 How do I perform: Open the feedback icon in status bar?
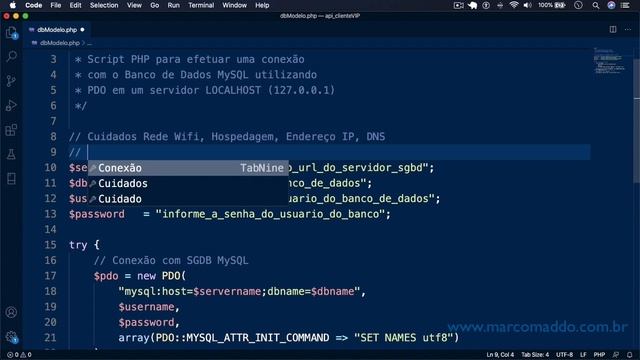[616, 355]
